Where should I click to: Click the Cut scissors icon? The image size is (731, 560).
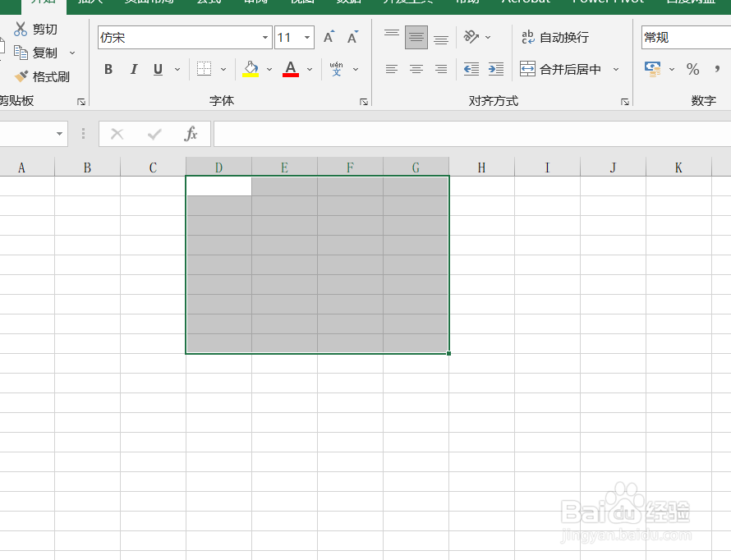(20, 29)
